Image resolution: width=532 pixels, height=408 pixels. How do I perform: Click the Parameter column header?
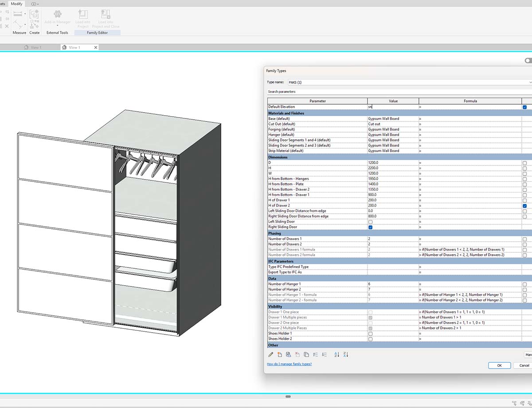tap(317, 101)
